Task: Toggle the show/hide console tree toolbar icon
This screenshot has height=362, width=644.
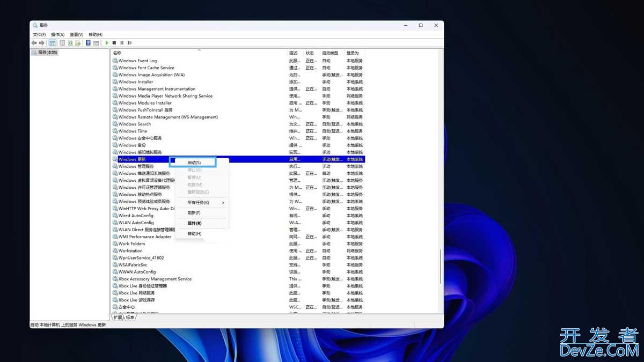Action: point(53,43)
